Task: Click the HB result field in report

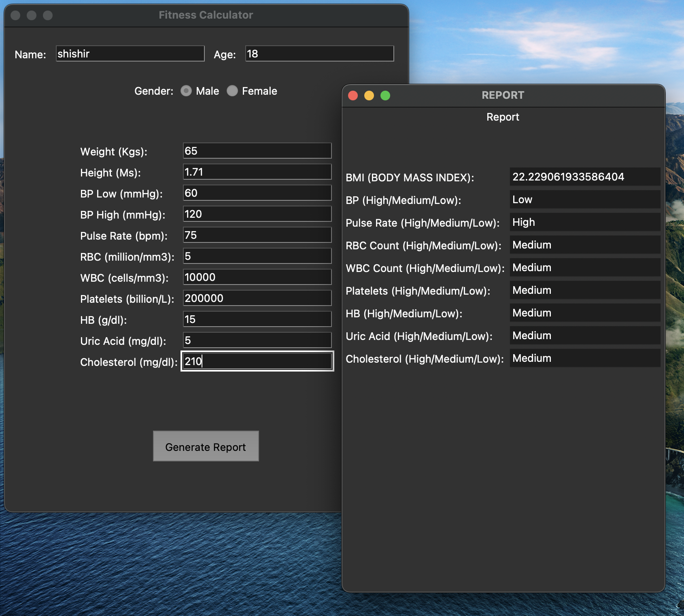Action: click(585, 313)
